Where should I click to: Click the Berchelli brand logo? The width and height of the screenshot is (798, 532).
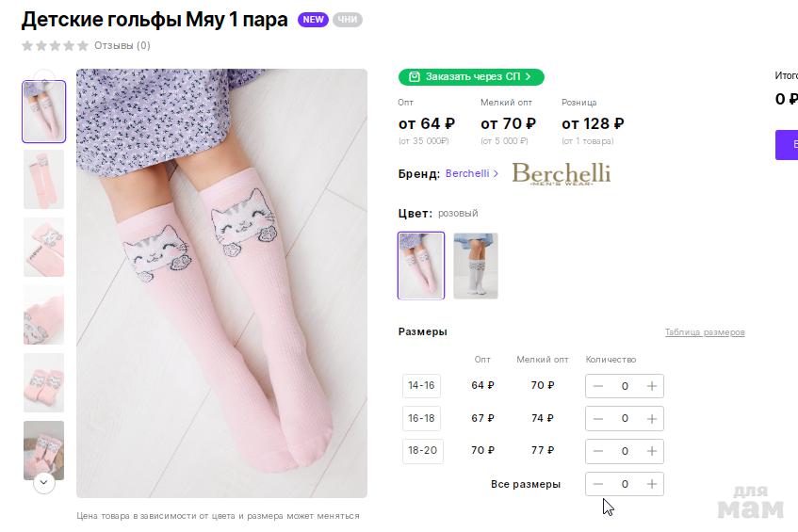coord(561,173)
